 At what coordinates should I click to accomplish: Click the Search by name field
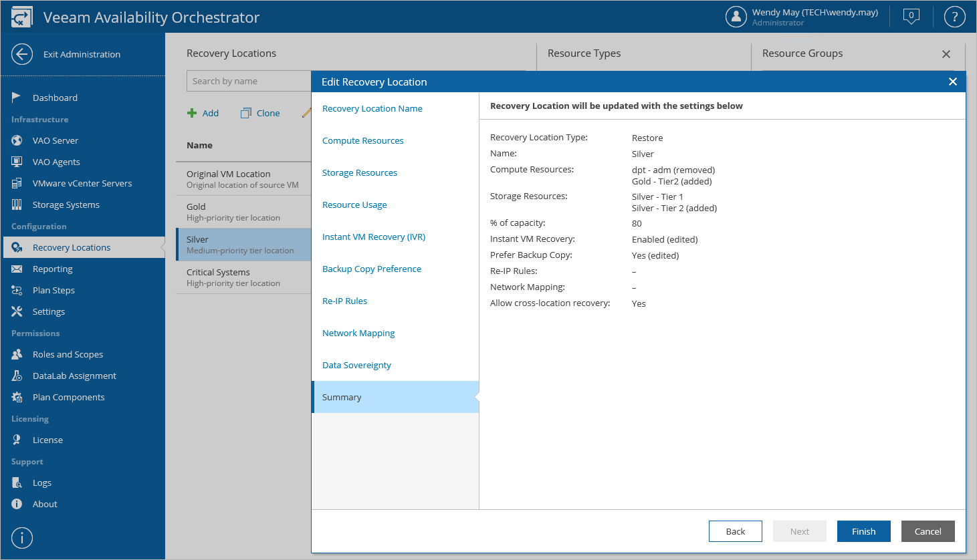pos(249,81)
